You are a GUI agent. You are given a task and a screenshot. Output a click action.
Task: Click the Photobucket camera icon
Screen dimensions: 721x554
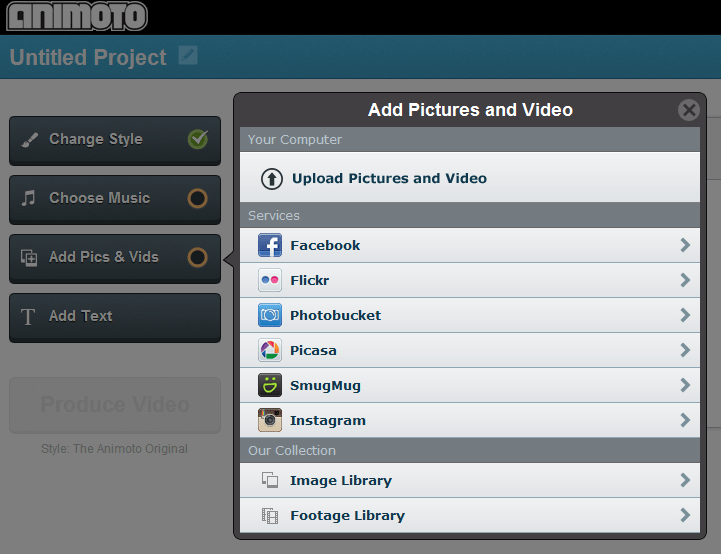(x=270, y=315)
